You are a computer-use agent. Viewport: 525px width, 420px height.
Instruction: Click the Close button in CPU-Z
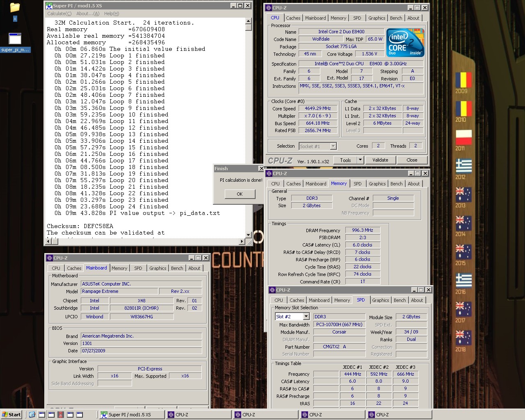pos(412,160)
